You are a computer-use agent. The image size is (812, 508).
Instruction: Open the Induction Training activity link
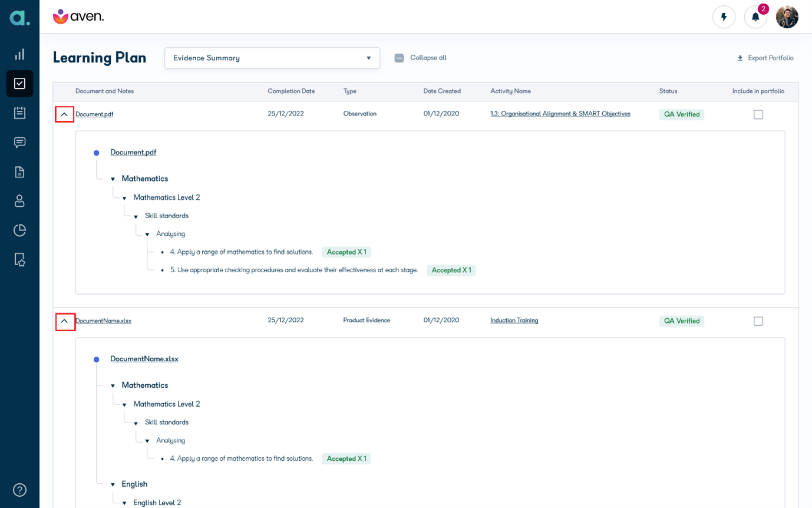tap(514, 320)
